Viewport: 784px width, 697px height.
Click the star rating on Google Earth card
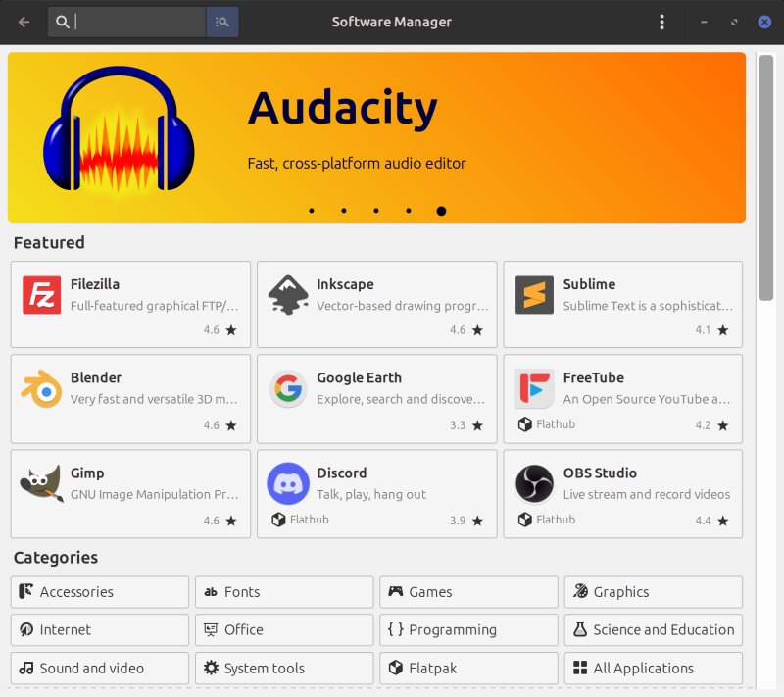477,425
